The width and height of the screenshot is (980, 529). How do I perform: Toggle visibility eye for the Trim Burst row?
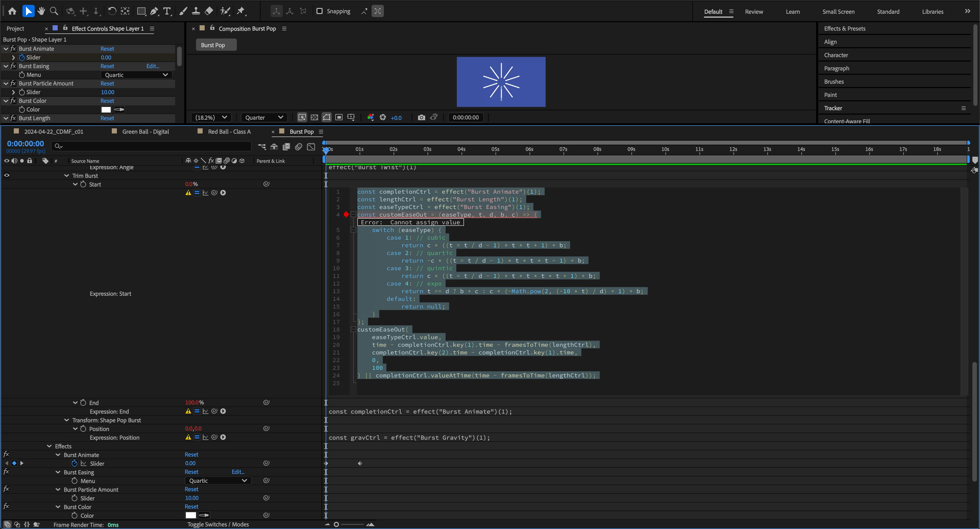tap(6, 175)
